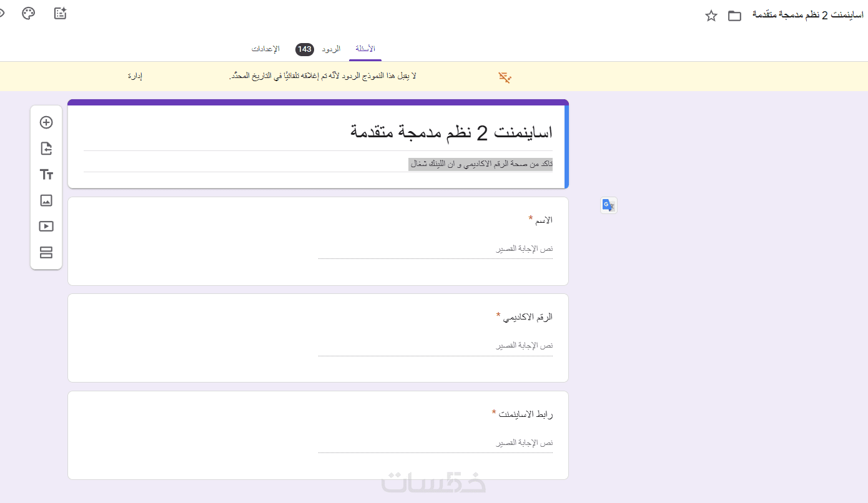868x503 pixels.
Task: Add title and description with Tт icon
Action: [46, 175]
